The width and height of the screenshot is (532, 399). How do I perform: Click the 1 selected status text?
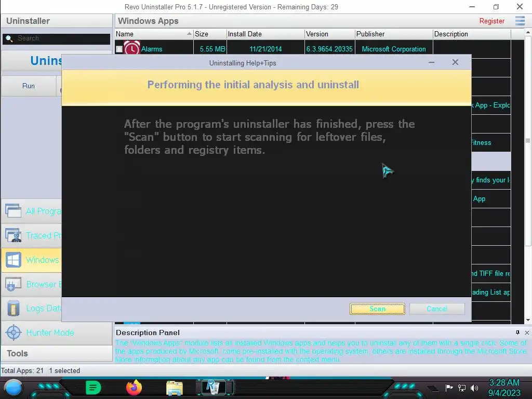pyautogui.click(x=64, y=371)
